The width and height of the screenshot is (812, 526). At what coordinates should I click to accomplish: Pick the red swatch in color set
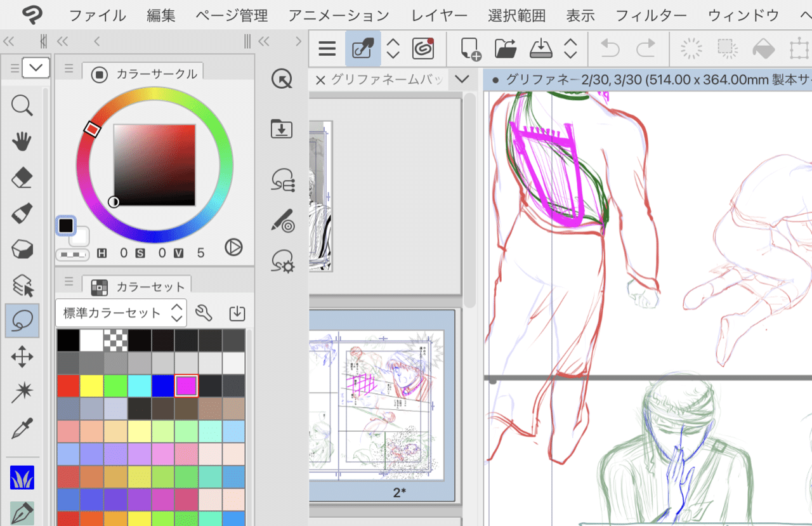click(69, 386)
